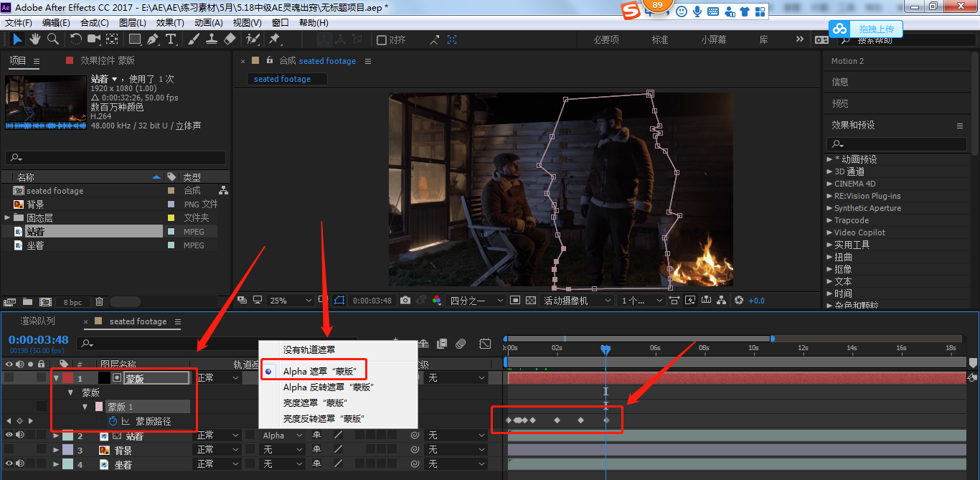Open the 动画(A) menu

(209, 22)
